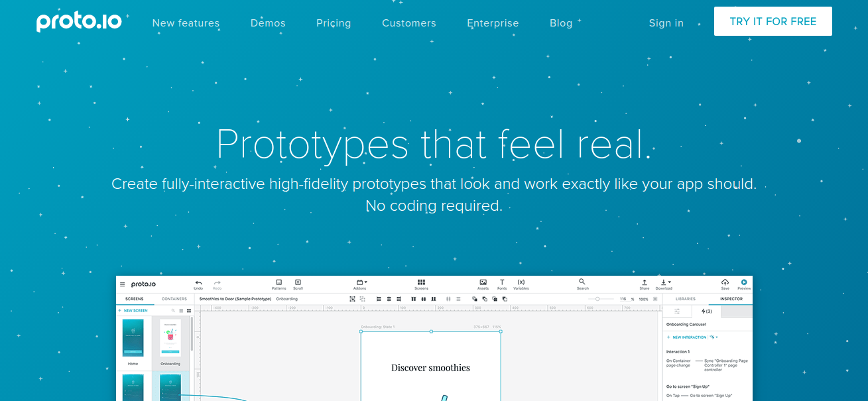Open the properties sliders tab in Inspector
This screenshot has width=868, height=401.
pyautogui.click(x=677, y=311)
